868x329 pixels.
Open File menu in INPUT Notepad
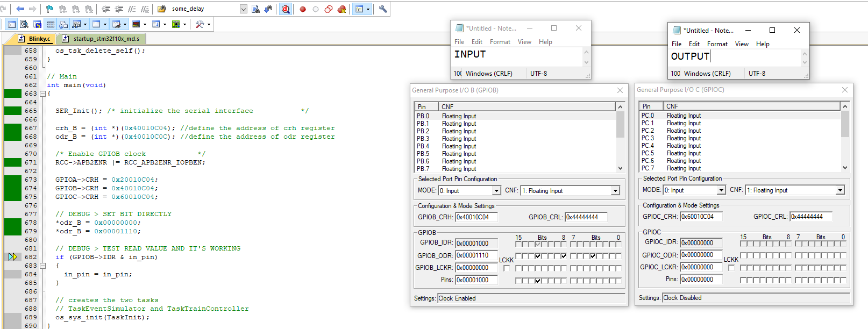[459, 42]
